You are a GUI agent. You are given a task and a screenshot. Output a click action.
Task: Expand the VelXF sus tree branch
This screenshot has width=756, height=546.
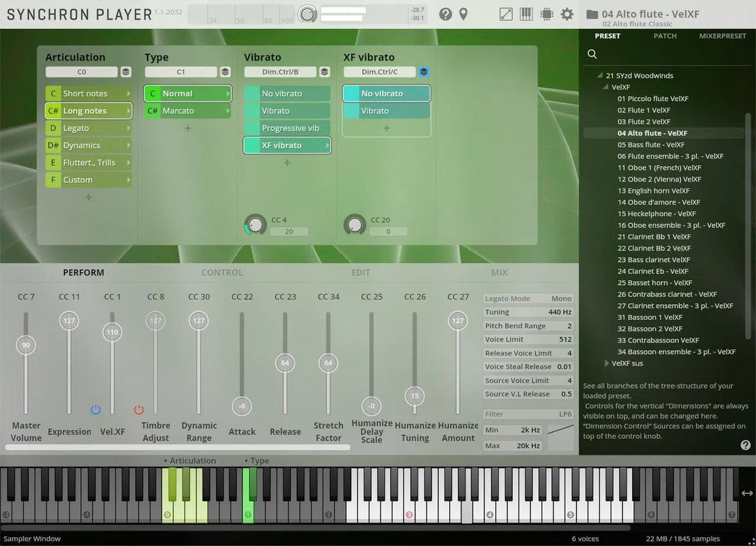click(607, 363)
